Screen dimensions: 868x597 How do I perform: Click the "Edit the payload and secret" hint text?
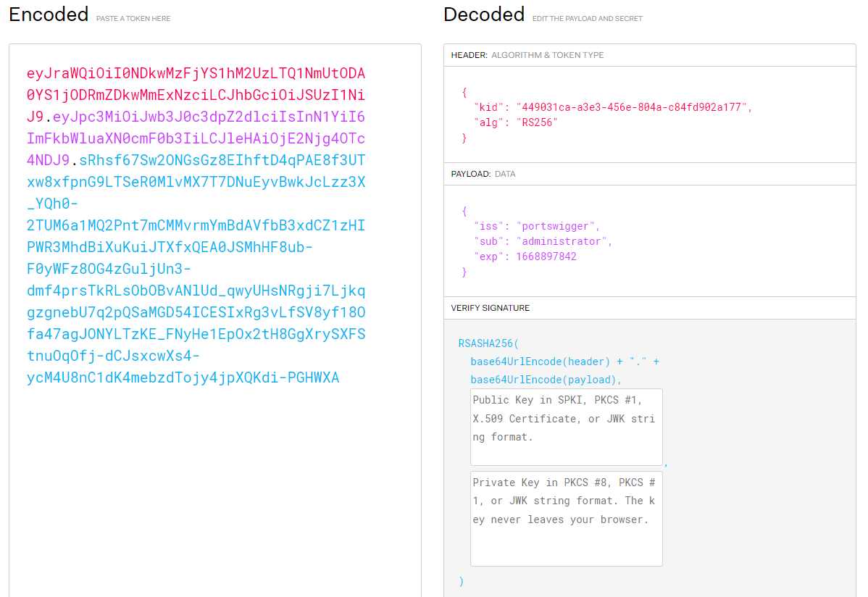coord(587,18)
